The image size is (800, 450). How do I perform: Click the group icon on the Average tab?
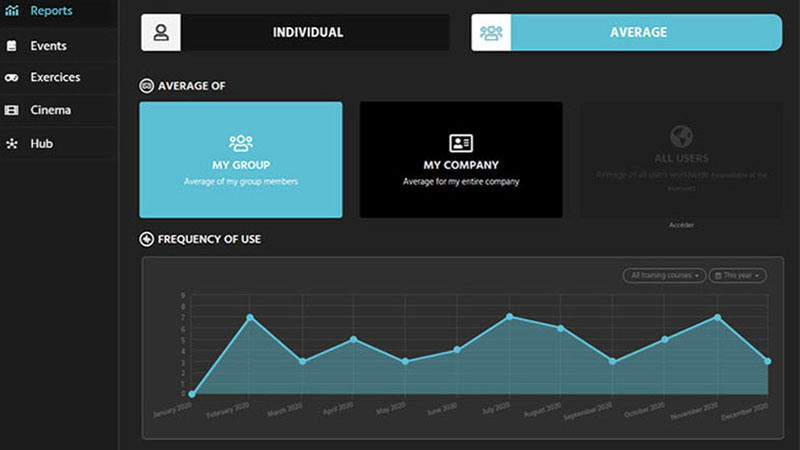click(x=491, y=33)
